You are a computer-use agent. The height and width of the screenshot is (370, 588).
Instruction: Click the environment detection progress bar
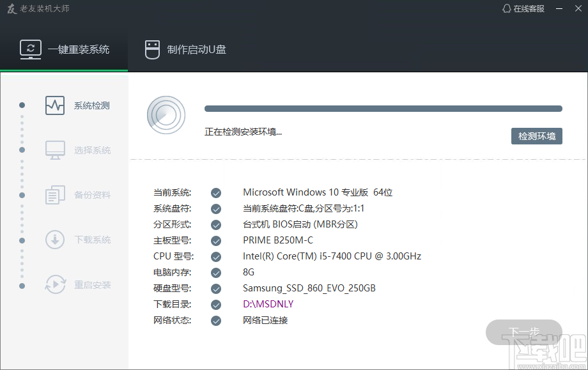click(x=383, y=109)
